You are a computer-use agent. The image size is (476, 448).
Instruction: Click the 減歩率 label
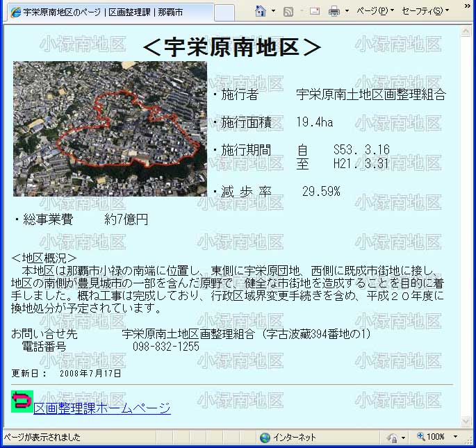pyautogui.click(x=246, y=192)
